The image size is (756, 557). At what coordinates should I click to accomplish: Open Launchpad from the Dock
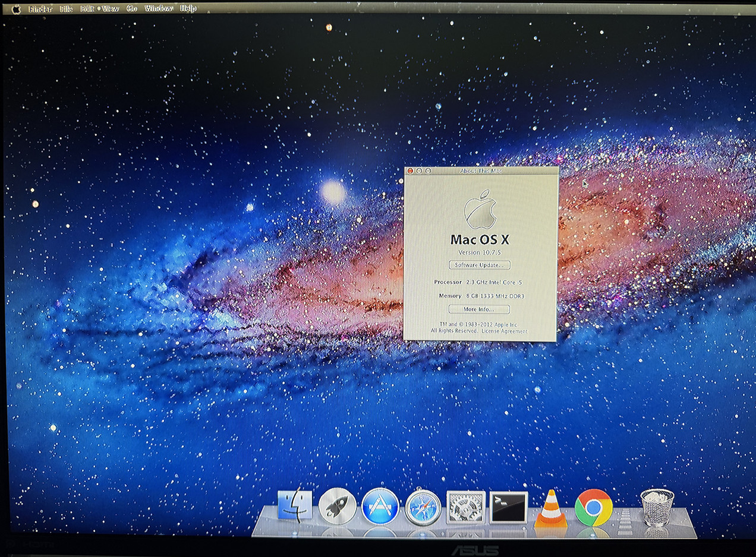tap(337, 506)
